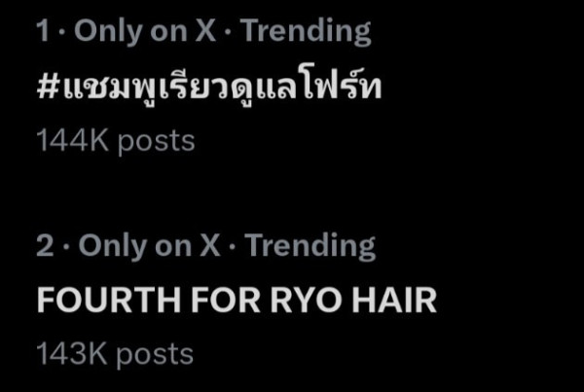
Task: Select the rank 2 number label
Action: coord(45,245)
